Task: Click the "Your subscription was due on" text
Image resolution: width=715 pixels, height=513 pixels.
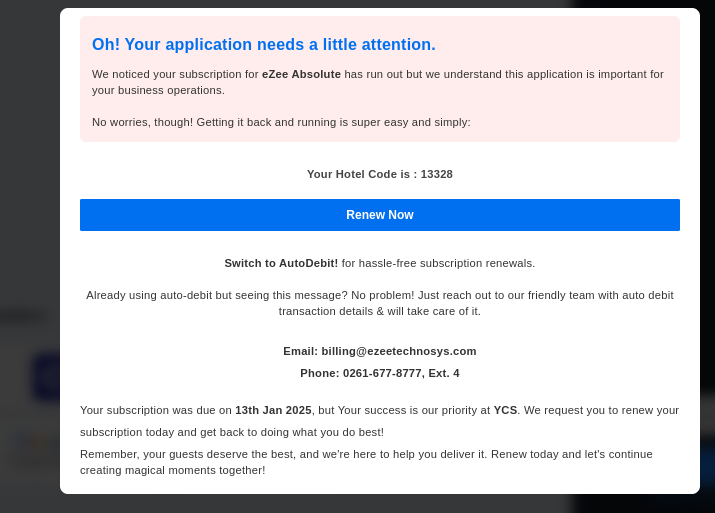Action: tap(155, 410)
